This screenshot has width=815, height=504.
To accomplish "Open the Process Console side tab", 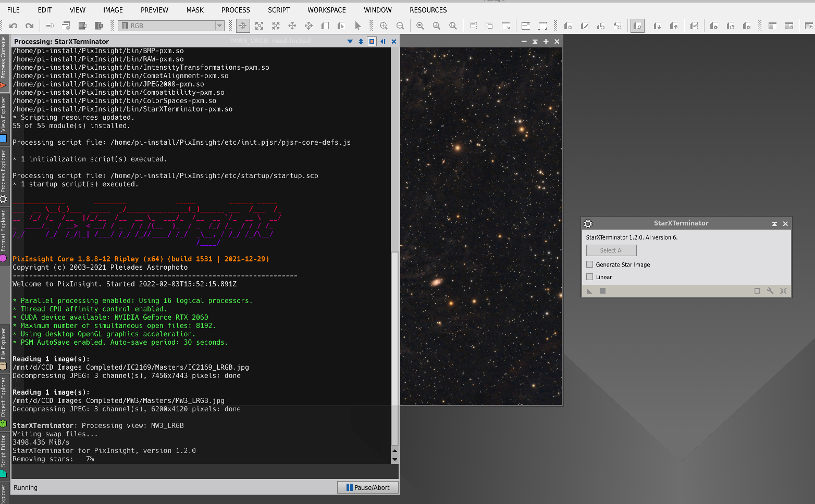I will [4, 63].
